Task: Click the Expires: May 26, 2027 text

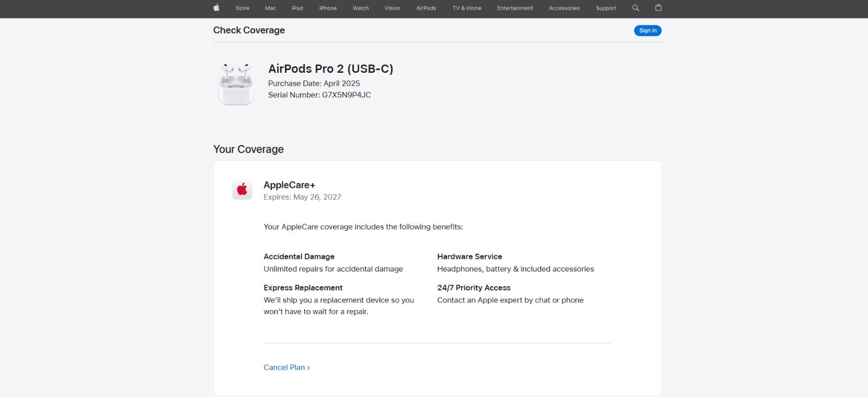Action: (x=302, y=197)
